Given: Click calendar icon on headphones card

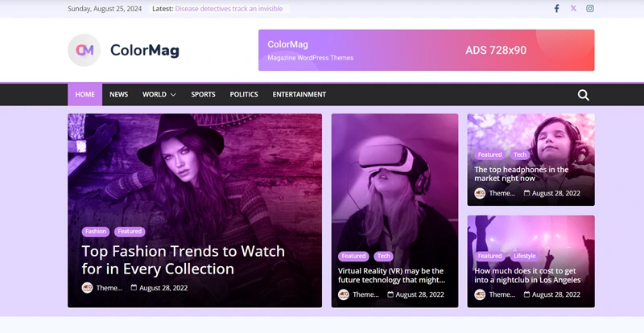Looking at the screenshot, I should click(x=526, y=192).
